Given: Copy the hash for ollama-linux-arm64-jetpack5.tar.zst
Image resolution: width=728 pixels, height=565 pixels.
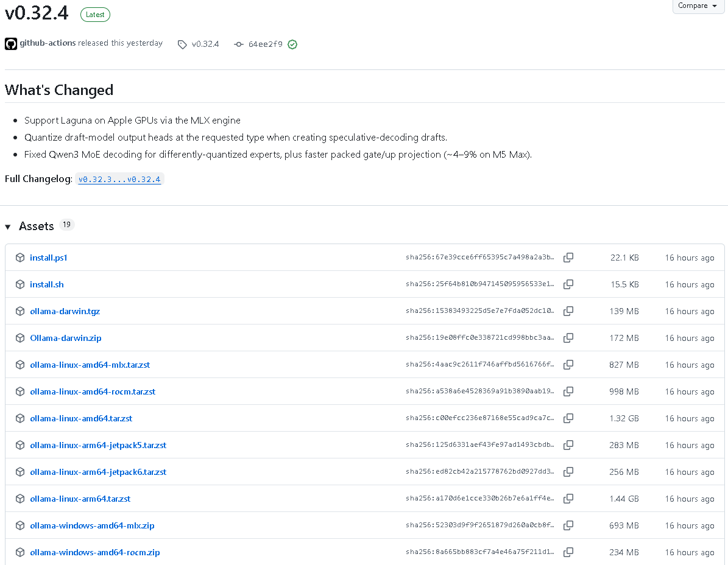Looking at the screenshot, I should 568,445.
